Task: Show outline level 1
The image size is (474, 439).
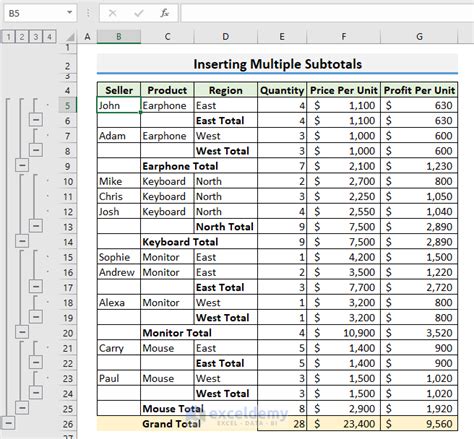Action: (8, 37)
